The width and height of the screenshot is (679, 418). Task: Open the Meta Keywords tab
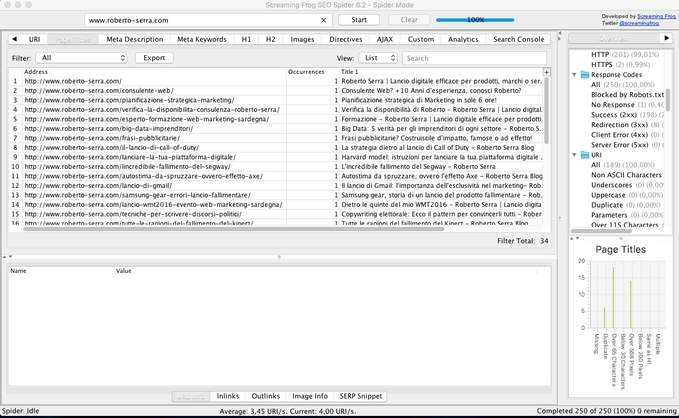click(202, 39)
